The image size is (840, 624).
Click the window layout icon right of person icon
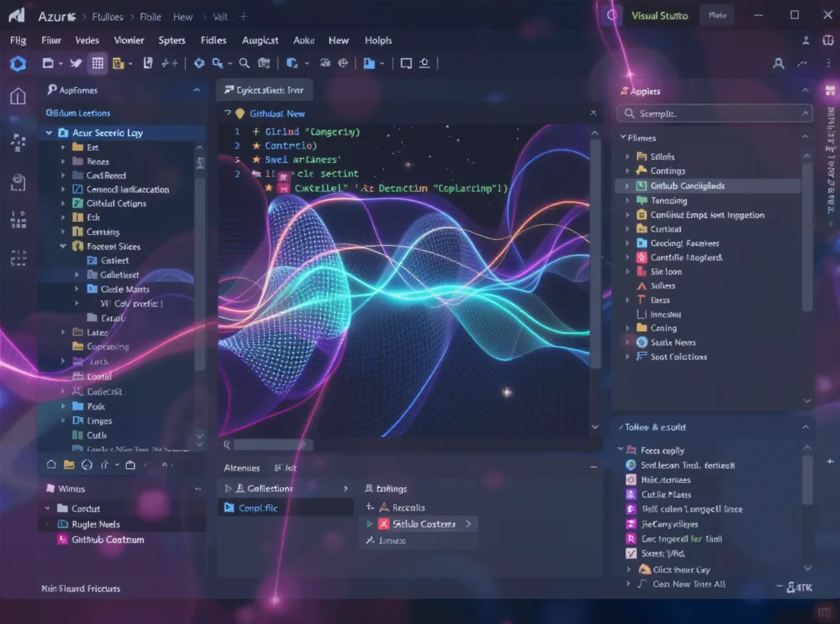(828, 40)
